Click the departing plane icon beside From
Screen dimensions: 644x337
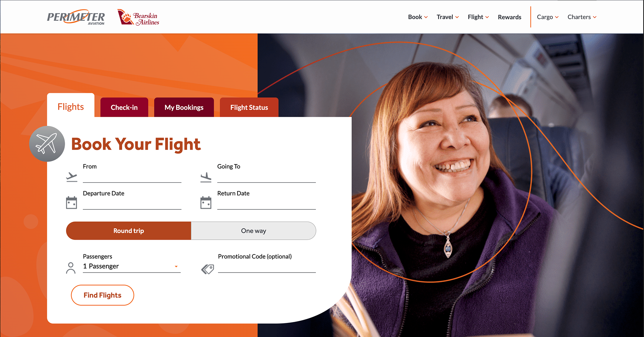[71, 177]
